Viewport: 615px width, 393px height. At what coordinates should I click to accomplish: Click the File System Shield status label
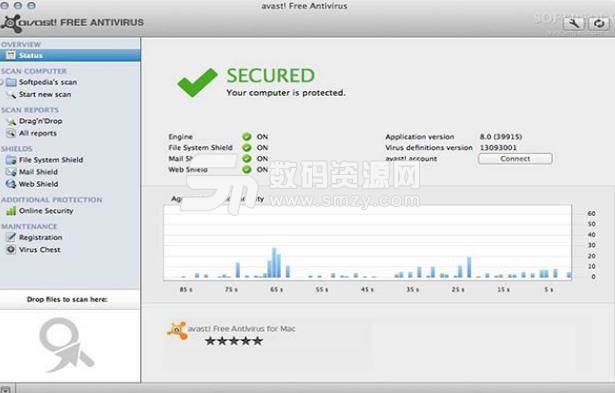click(x=200, y=147)
